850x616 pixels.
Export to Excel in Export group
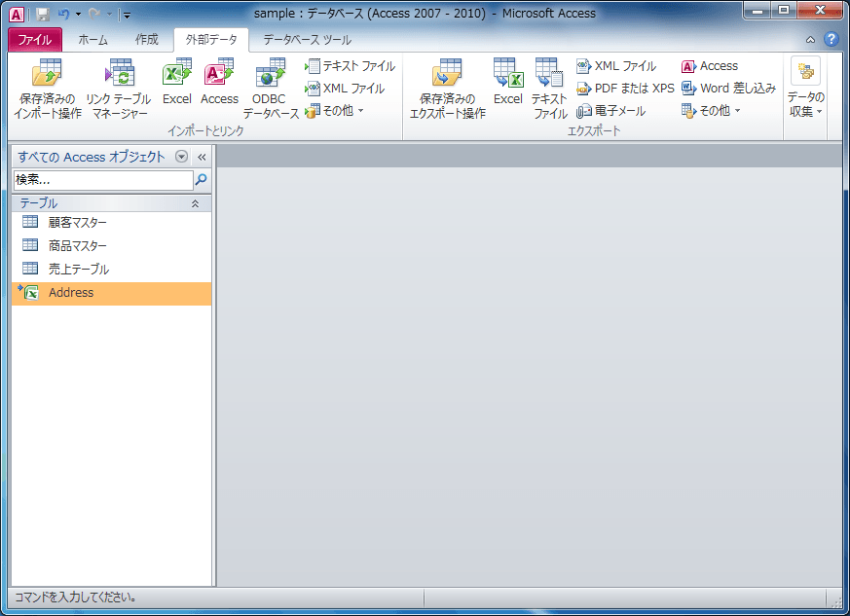point(508,82)
